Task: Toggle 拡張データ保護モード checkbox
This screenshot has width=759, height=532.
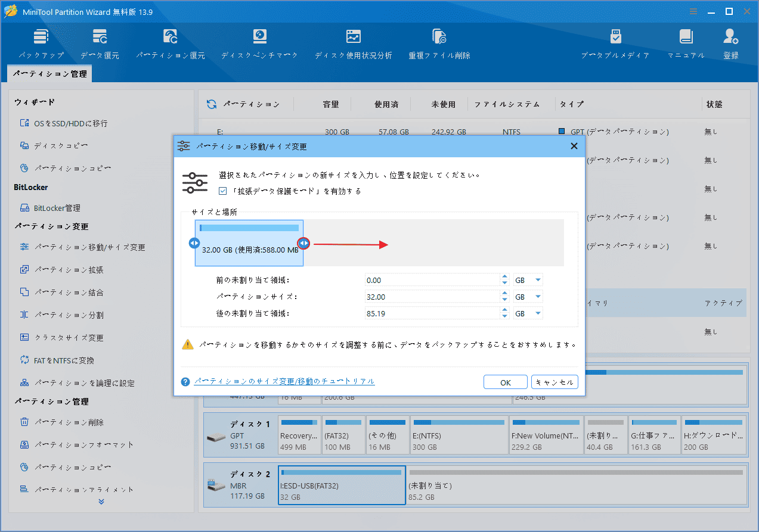Action: click(223, 191)
